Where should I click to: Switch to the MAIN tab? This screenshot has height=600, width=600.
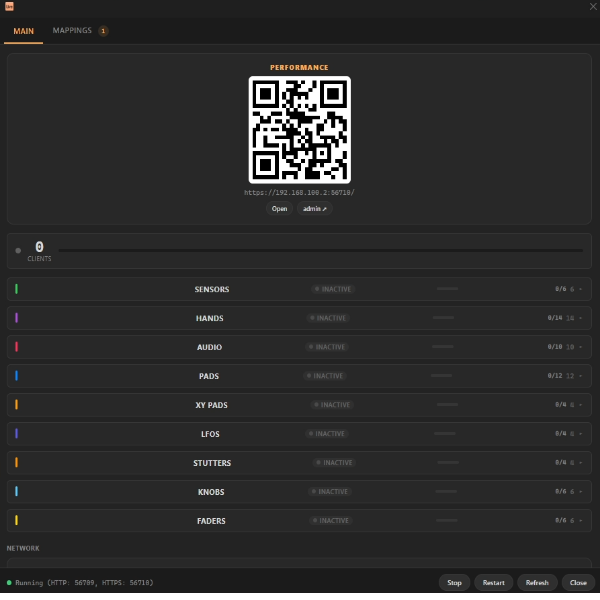tap(23, 31)
